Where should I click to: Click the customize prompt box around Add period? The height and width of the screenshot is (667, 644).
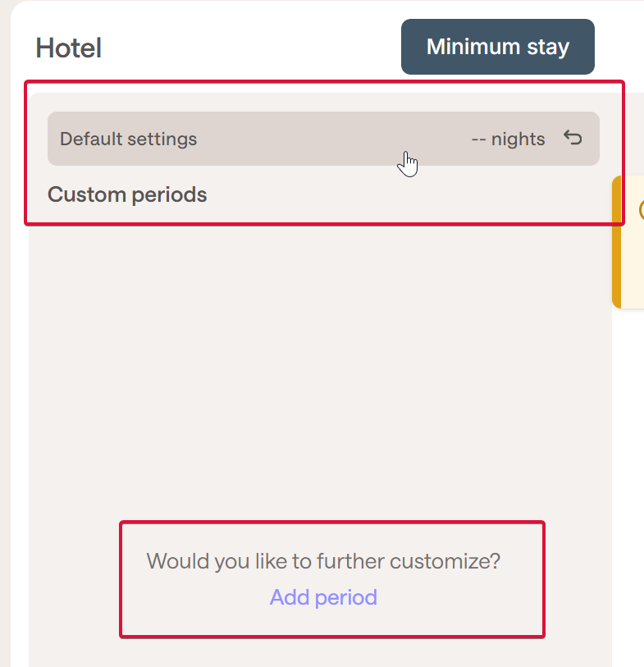coord(332,579)
